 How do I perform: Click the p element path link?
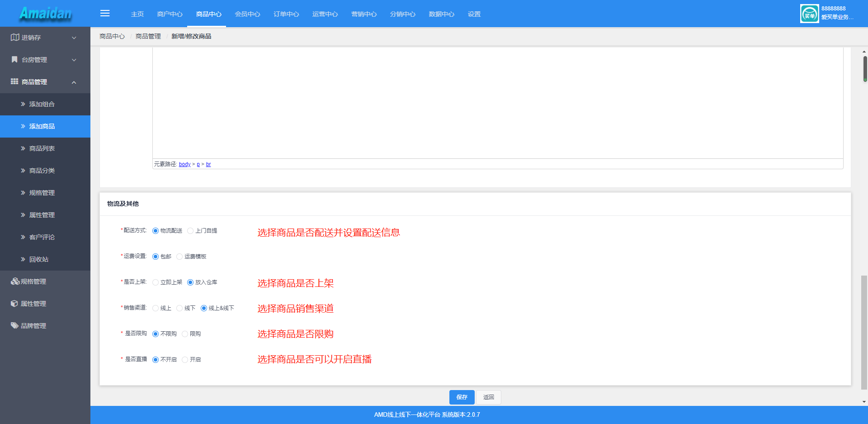pyautogui.click(x=198, y=164)
